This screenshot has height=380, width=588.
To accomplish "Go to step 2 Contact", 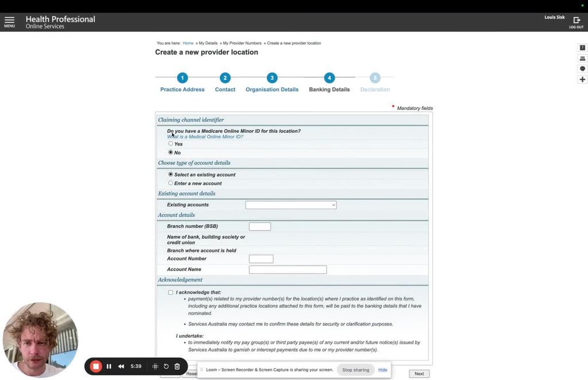I will 225,83.
